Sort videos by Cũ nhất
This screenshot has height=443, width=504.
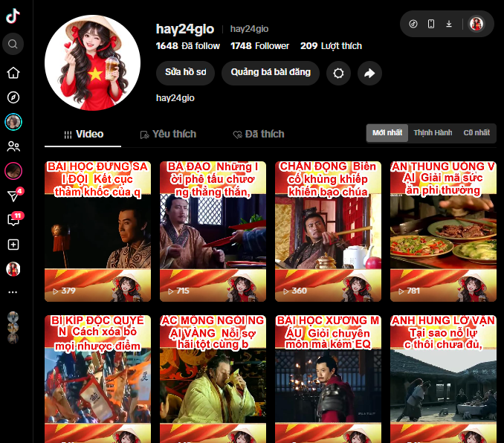[476, 133]
